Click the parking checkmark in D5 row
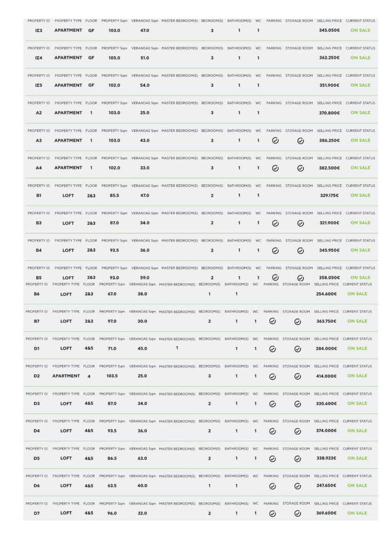 (272, 459)
